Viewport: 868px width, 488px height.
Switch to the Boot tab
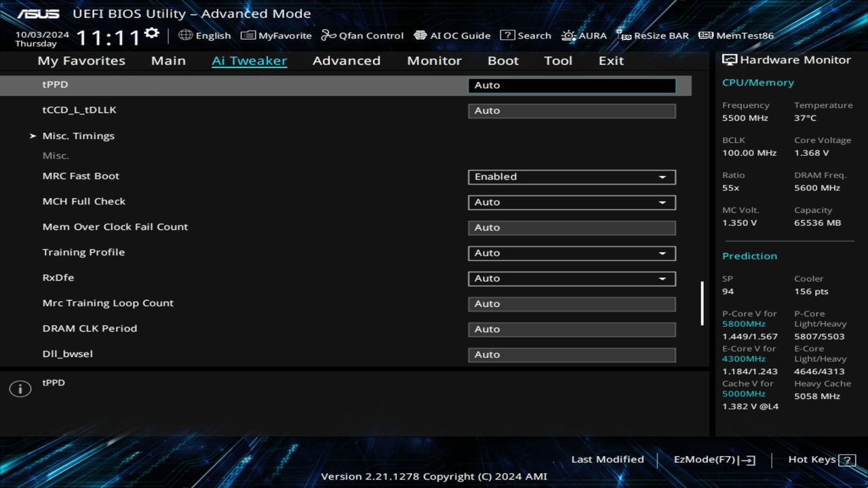pyautogui.click(x=503, y=60)
